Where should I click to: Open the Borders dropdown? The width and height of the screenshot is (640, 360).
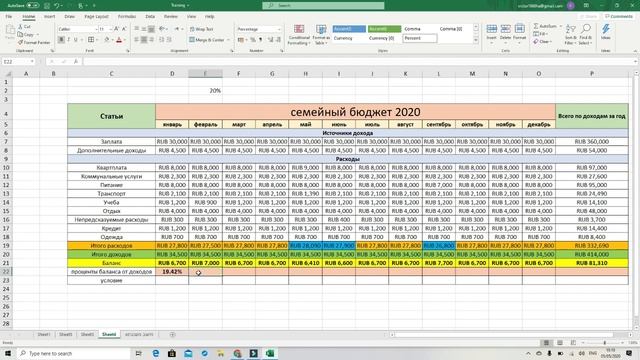click(x=97, y=40)
